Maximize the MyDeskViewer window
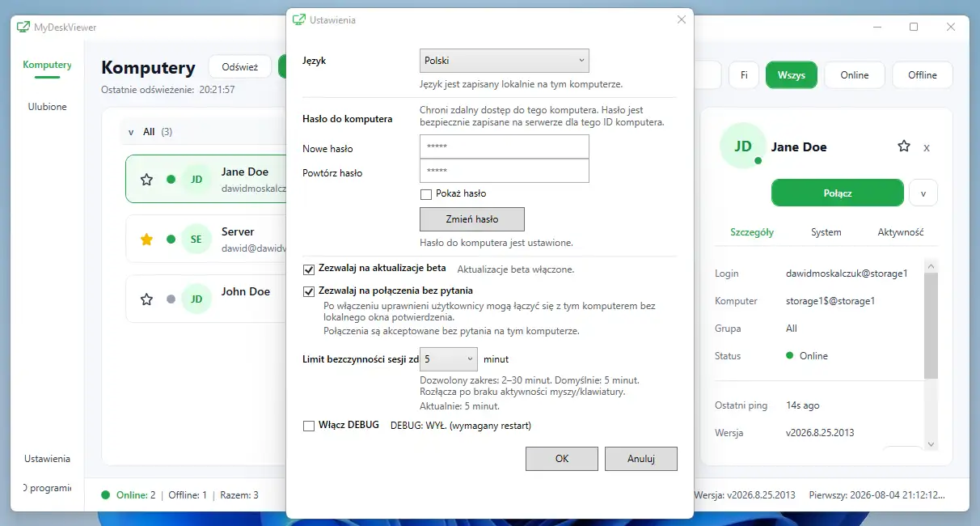Image resolution: width=980 pixels, height=526 pixels. (914, 27)
